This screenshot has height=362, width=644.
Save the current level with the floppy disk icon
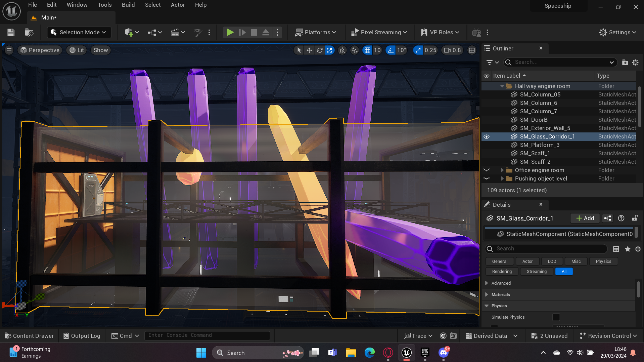[11, 32]
